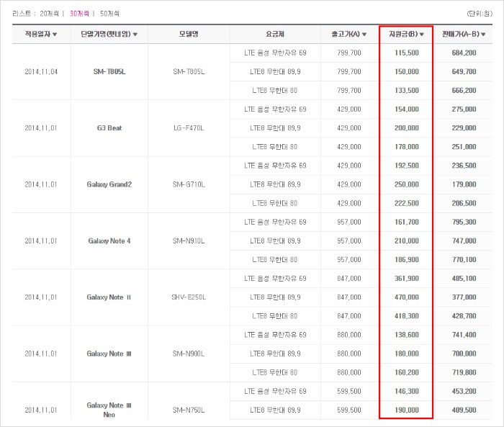Click model SM-N910L cell
Viewport: 504px width, 427px height.
pyautogui.click(x=189, y=241)
